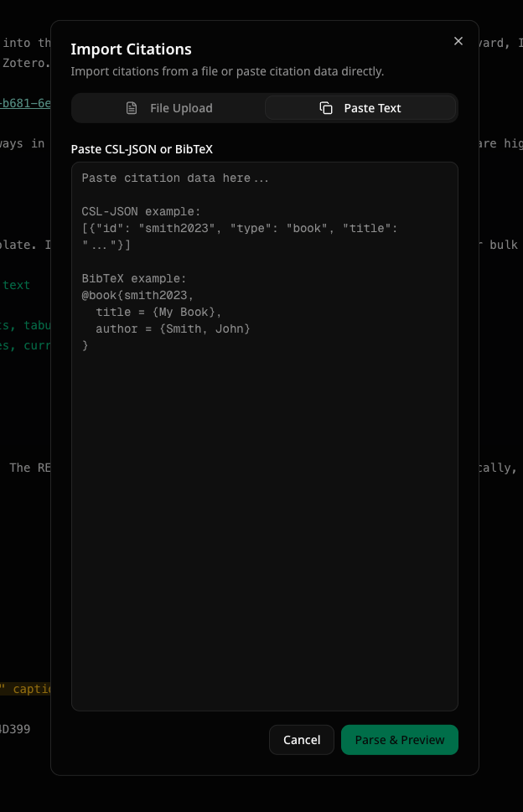Focus the citation data text area
The image size is (523, 812).
[265, 436]
